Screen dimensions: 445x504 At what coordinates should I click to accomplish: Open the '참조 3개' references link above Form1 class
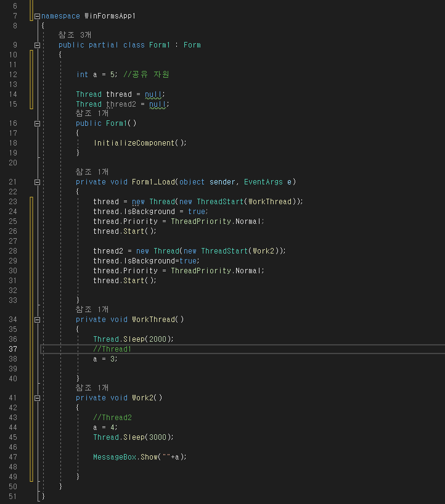75,35
